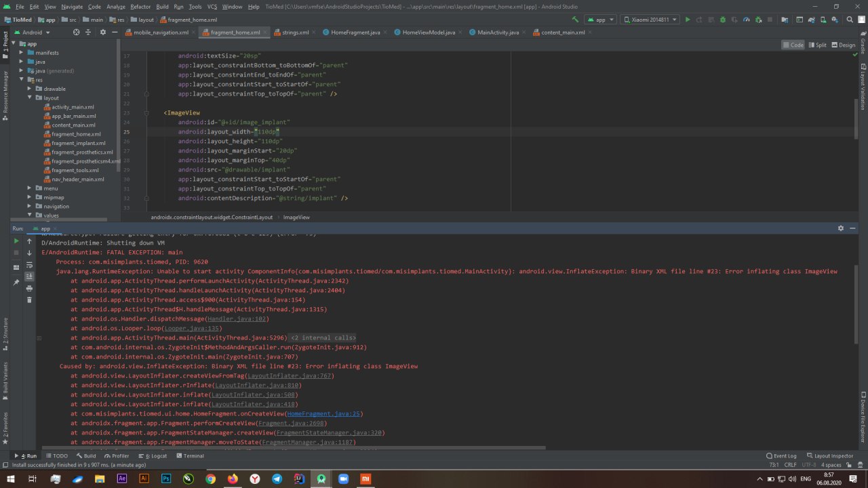This screenshot has width=868, height=488.
Task: Pin the Run tab with pin icon
Action: click(x=16, y=282)
